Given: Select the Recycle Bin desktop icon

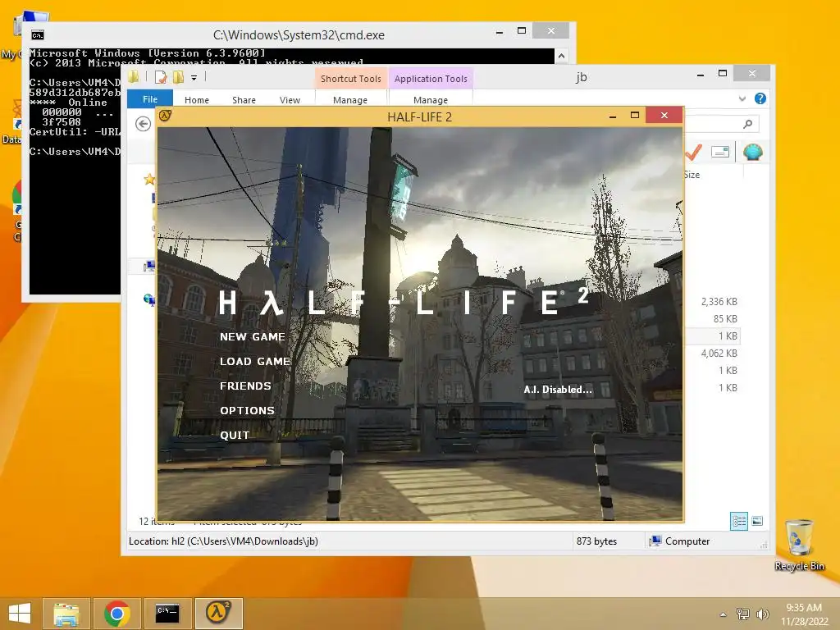Looking at the screenshot, I should 799,546.
